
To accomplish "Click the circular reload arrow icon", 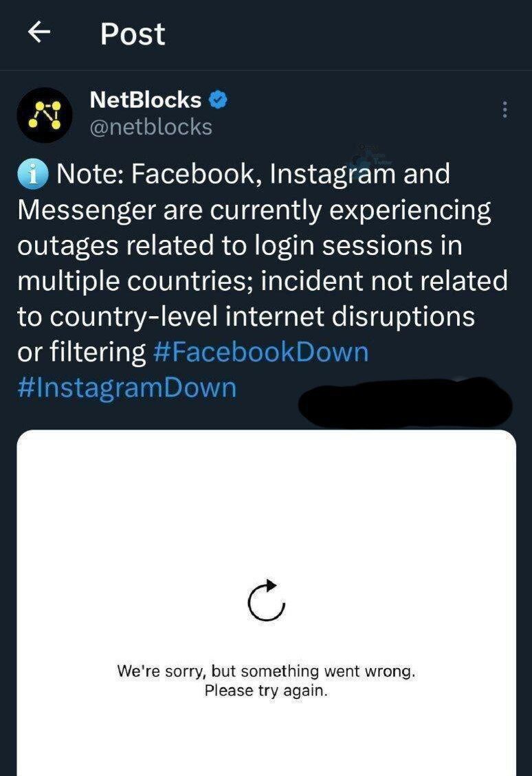I will (266, 600).
